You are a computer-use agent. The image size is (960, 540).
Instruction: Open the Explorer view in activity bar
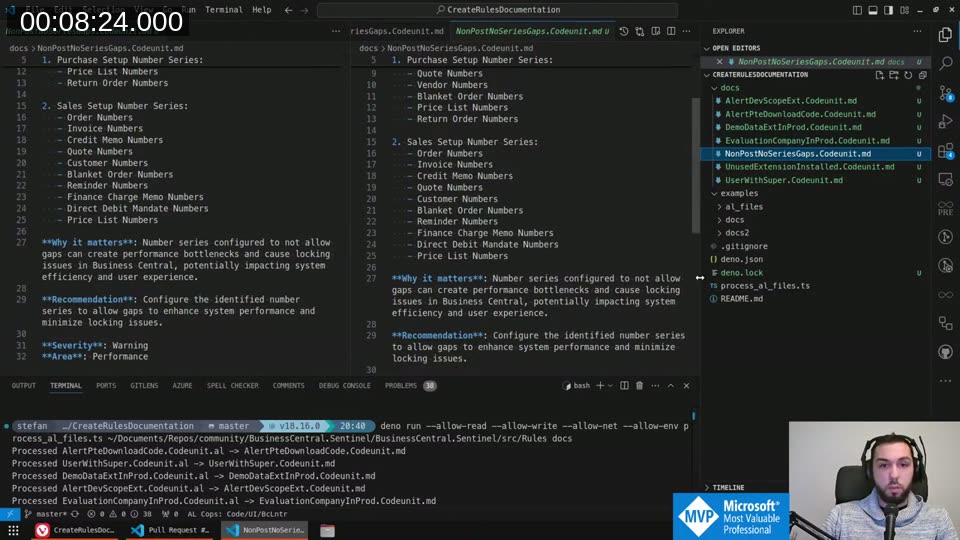945,34
